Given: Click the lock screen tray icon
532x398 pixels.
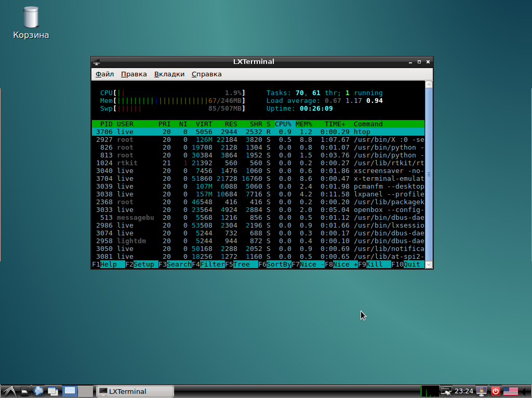Looking at the screenshot, I should pyautogui.click(x=482, y=391).
